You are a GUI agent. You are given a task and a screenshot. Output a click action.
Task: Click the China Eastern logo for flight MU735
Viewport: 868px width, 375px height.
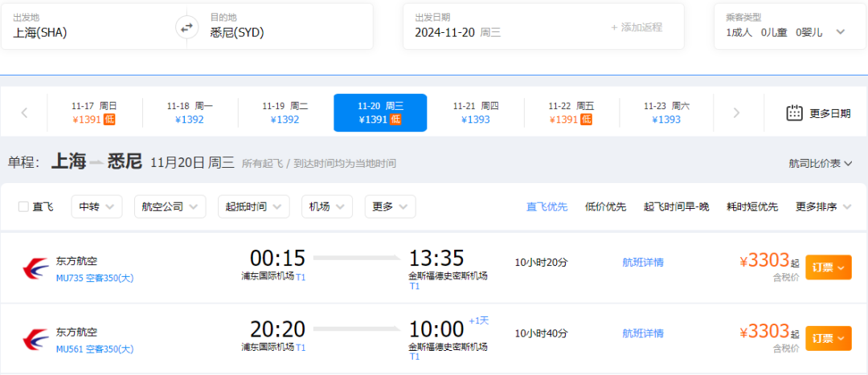coord(35,268)
